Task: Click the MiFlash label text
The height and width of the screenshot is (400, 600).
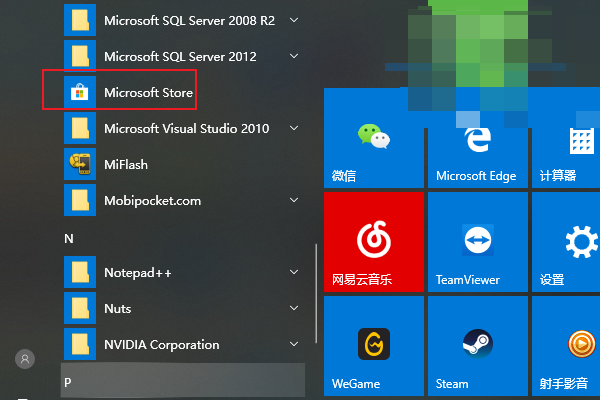Action: pyautogui.click(x=126, y=165)
